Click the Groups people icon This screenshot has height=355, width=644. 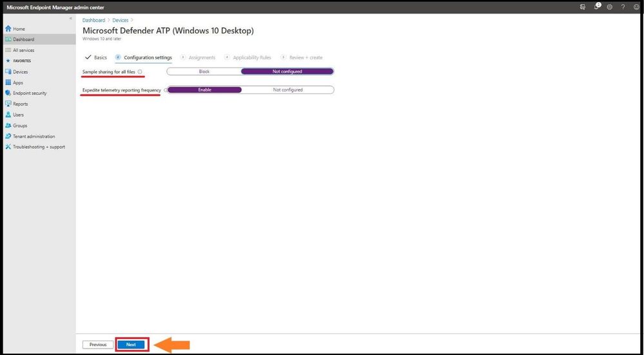point(8,126)
